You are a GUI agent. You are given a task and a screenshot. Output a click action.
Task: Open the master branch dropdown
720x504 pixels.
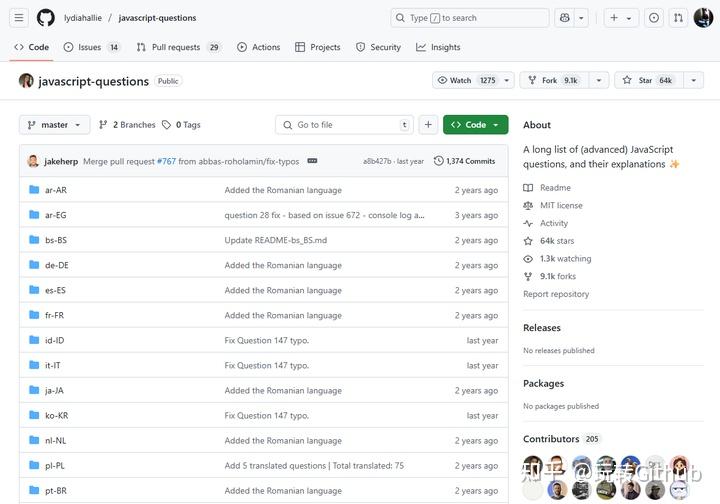[x=54, y=125]
